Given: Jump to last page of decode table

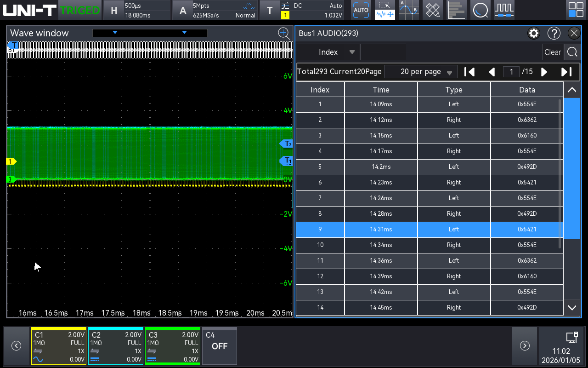Looking at the screenshot, I should 566,72.
